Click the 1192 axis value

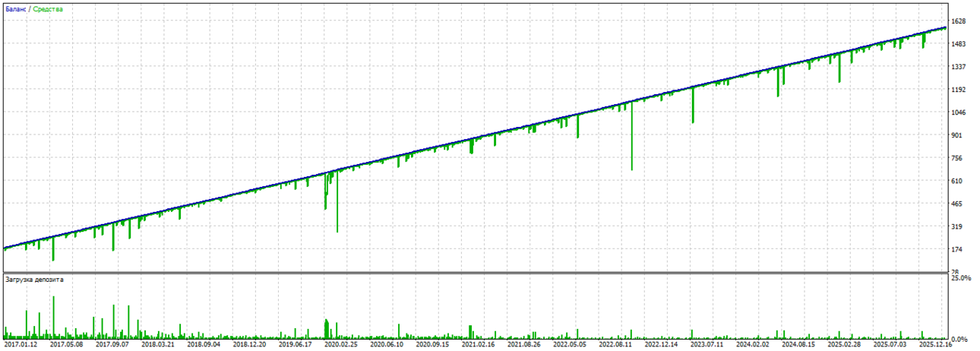(959, 90)
